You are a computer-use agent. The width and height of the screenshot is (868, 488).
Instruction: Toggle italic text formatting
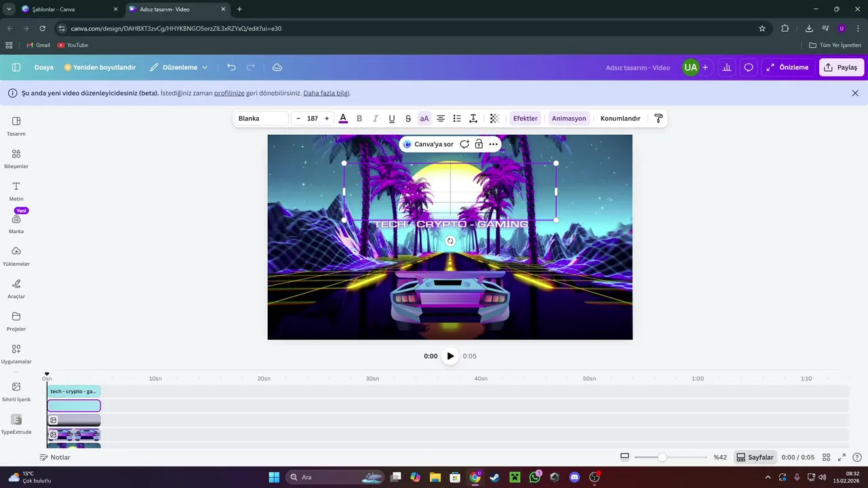(x=376, y=119)
